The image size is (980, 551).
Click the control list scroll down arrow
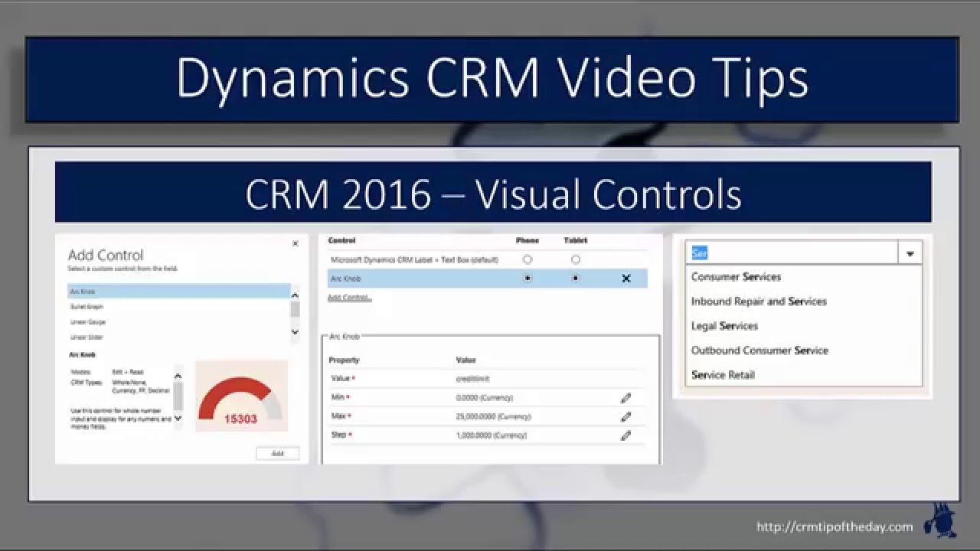[x=295, y=331]
